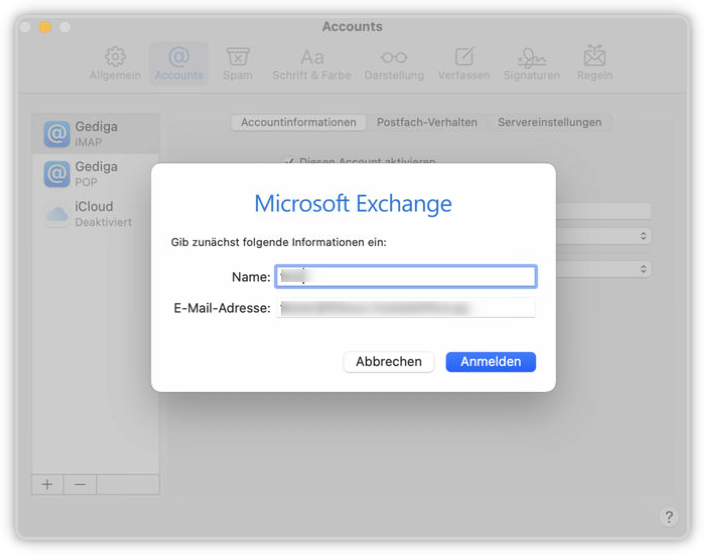Switch to Postfach-Verhalten tab
The height and width of the screenshot is (555, 705).
pos(427,122)
